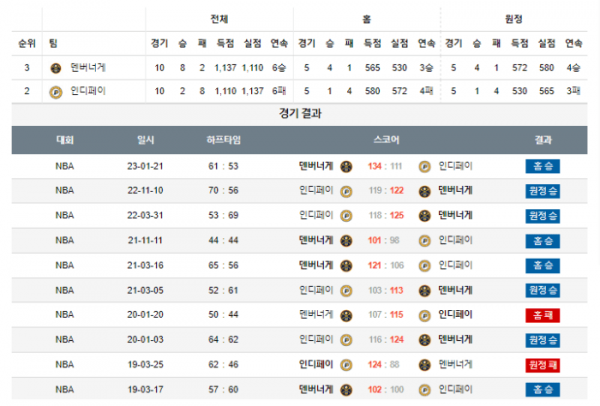The image size is (600, 406).
Task: Click 대회 column header
Action: tap(65, 140)
